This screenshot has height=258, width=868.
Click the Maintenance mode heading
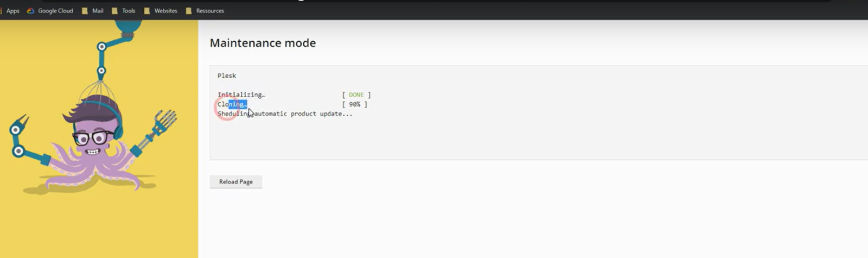[263, 43]
